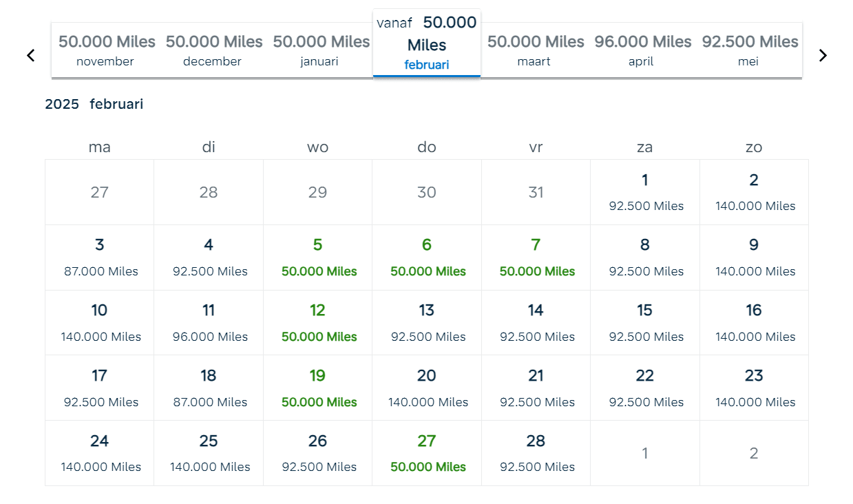Viewport: 853px width, 504px height.
Task: Switch to the december month tab
Action: click(213, 50)
